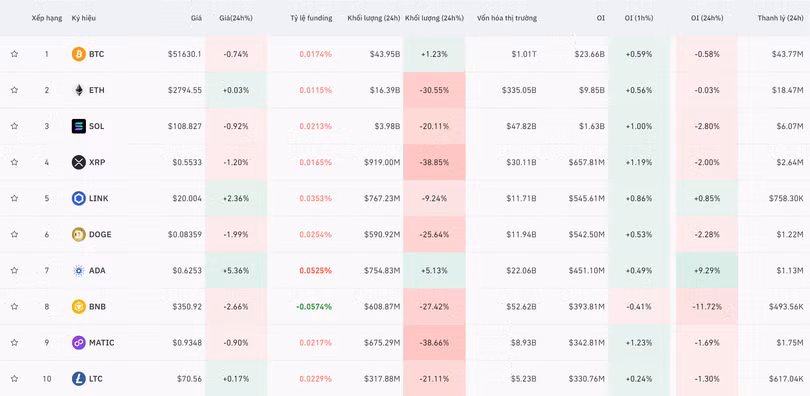The height and width of the screenshot is (396, 810).
Task: Open the BNB symbol link
Action: pos(97,307)
